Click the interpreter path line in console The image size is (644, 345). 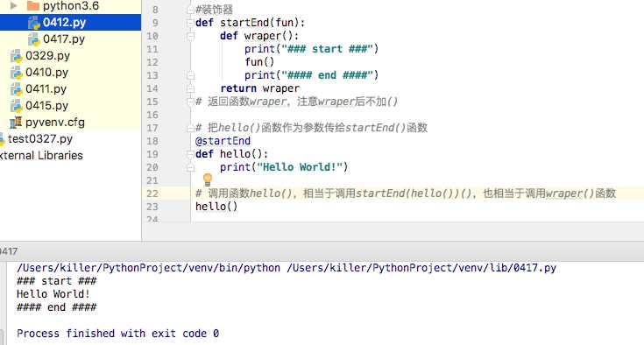point(287,268)
